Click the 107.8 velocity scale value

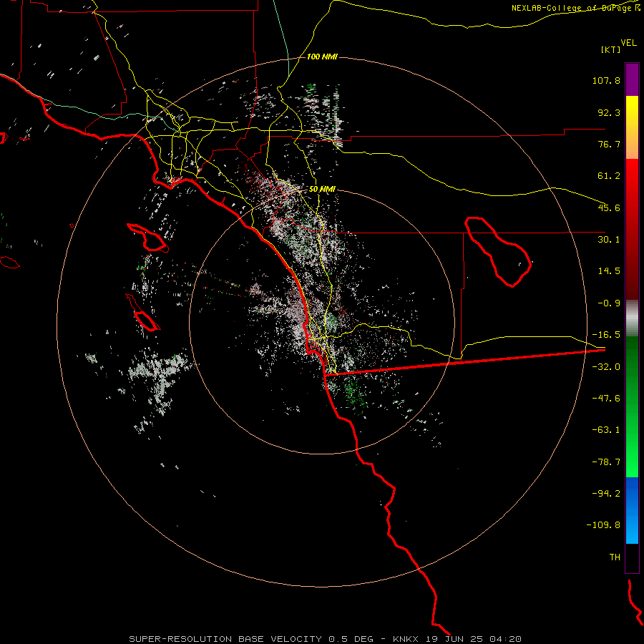pos(606,80)
